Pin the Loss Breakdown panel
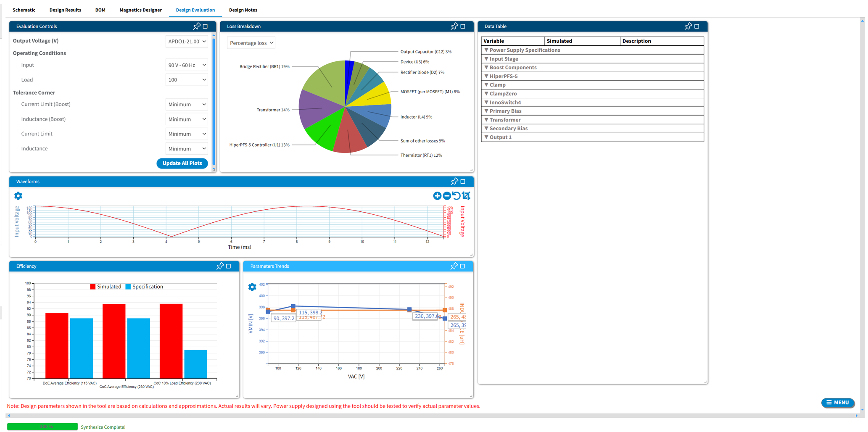The width and height of the screenshot is (868, 432). coord(454,26)
